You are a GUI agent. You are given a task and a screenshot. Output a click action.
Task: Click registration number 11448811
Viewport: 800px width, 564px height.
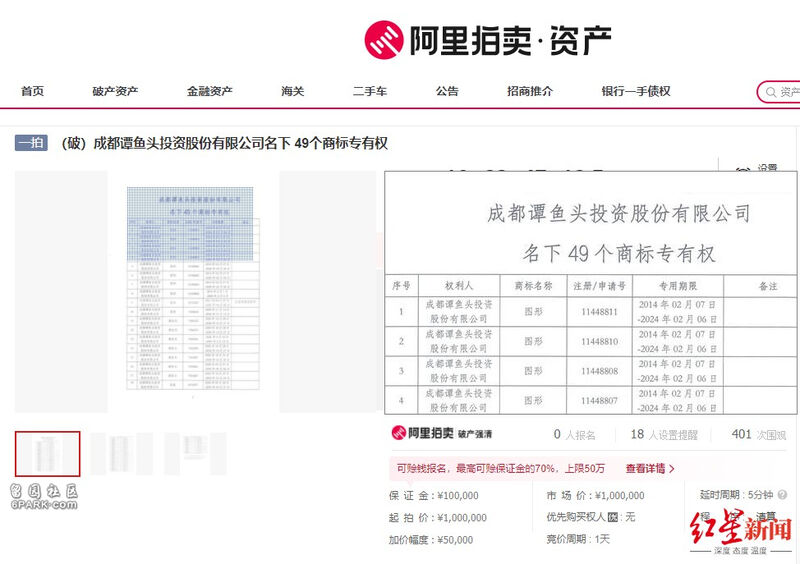(x=599, y=312)
